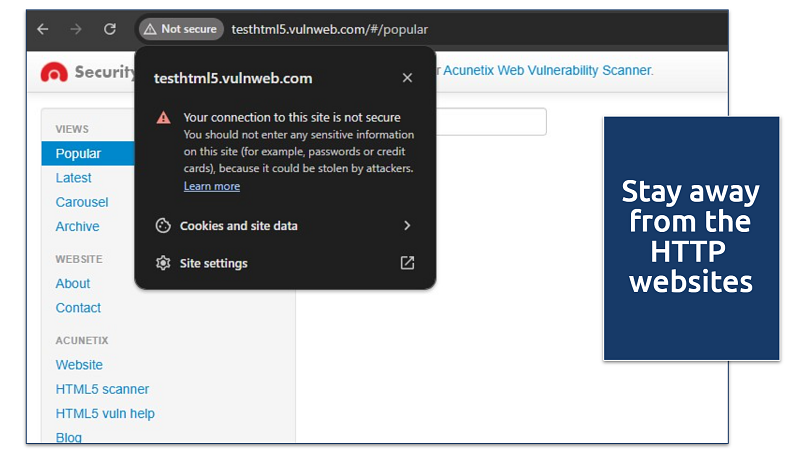Click the browser forward arrow
The image size is (806, 453).
pyautogui.click(x=76, y=29)
